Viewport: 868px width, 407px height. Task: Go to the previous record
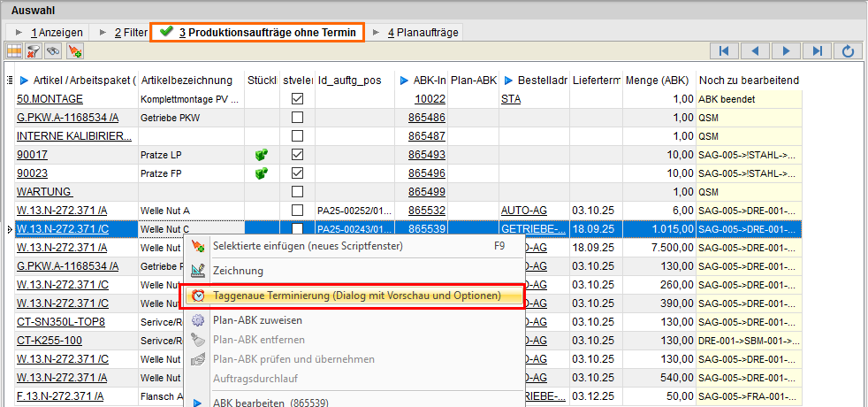[756, 50]
